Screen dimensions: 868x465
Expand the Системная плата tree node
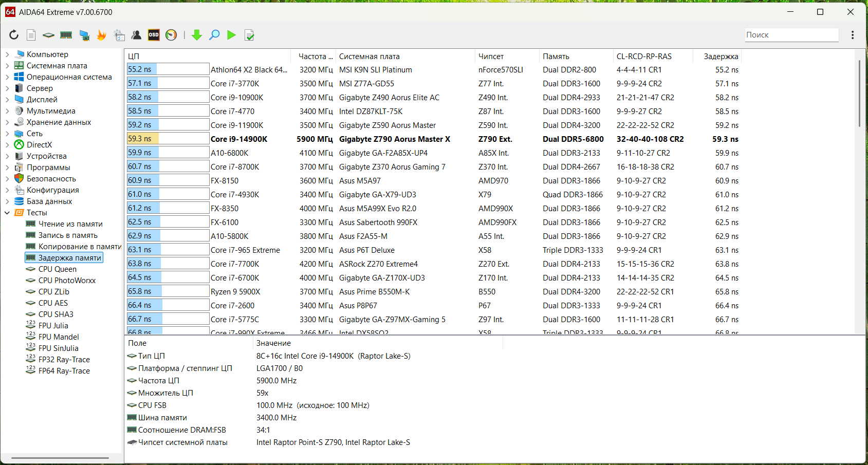pos(7,66)
